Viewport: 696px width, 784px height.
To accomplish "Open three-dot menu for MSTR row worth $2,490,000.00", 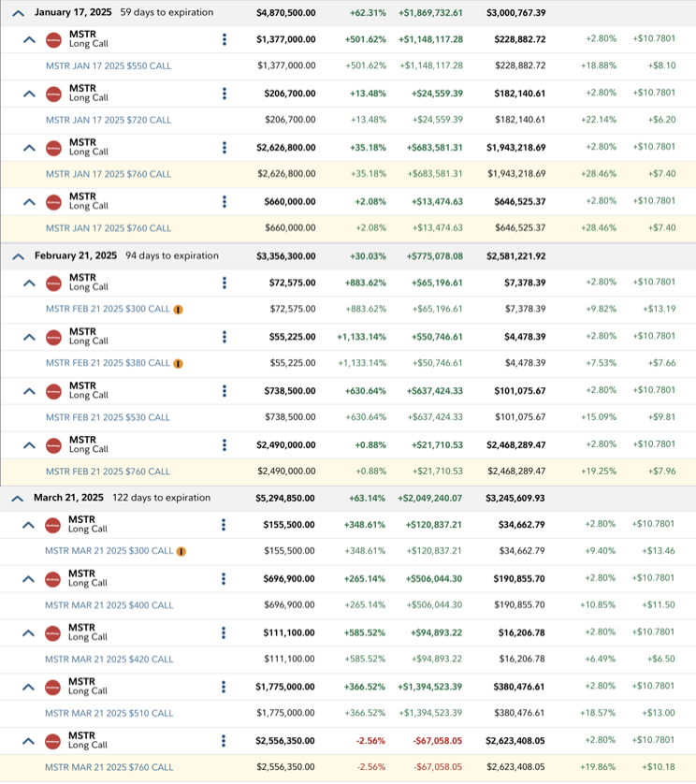I will 224,445.
